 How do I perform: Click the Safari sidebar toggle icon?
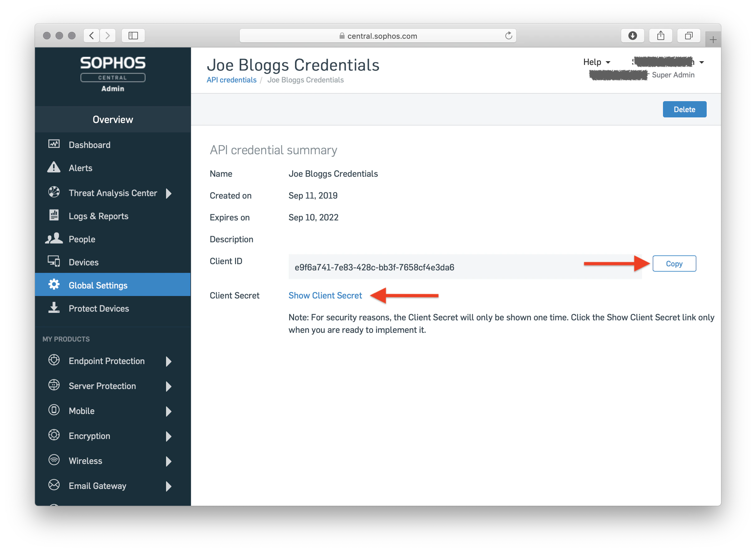click(x=133, y=36)
